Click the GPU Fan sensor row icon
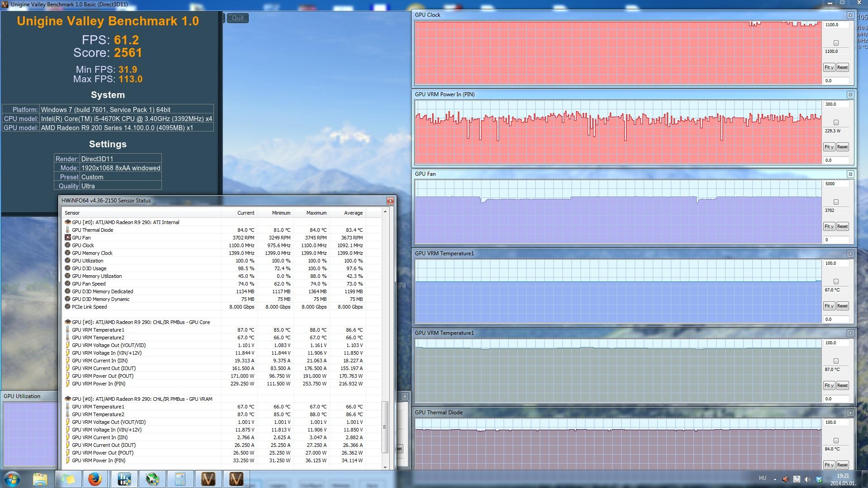The height and width of the screenshot is (488, 868). click(x=68, y=238)
